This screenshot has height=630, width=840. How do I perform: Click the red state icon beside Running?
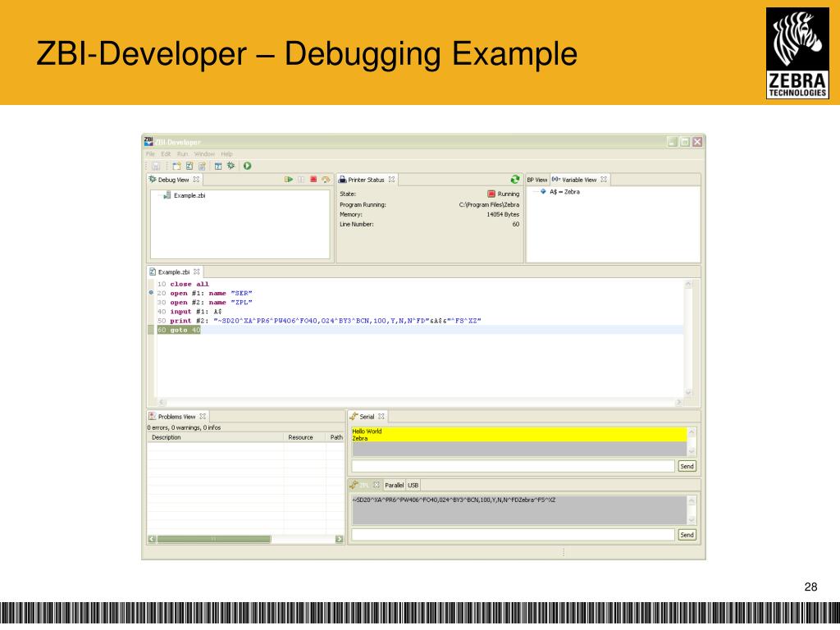(x=491, y=194)
